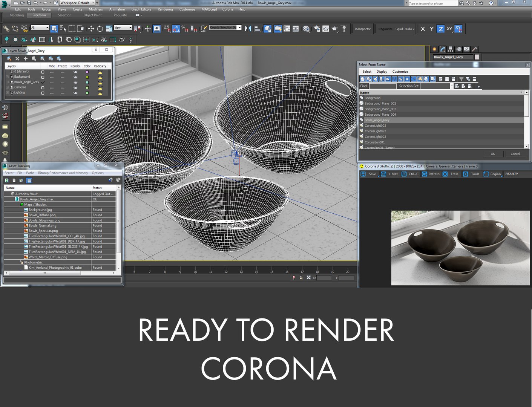This screenshot has width=532, height=407.
Task: Make Cameras the current layer checkbox
Action: pos(43,87)
